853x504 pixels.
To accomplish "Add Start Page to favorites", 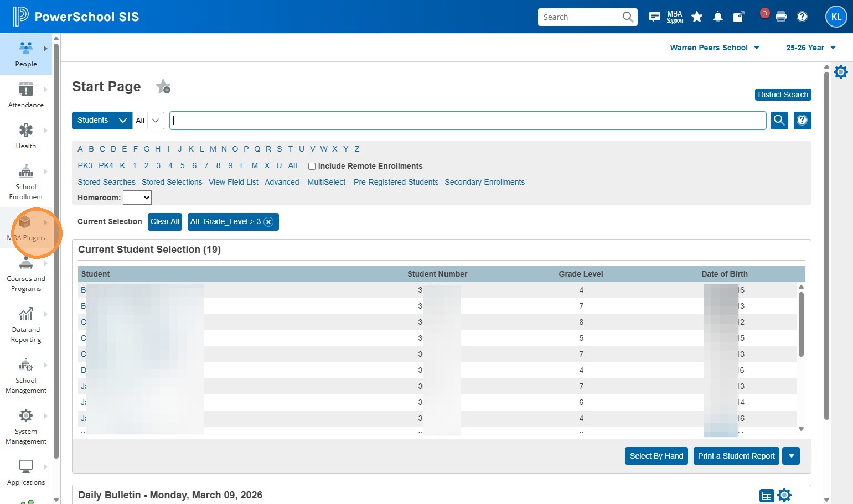I will (163, 87).
